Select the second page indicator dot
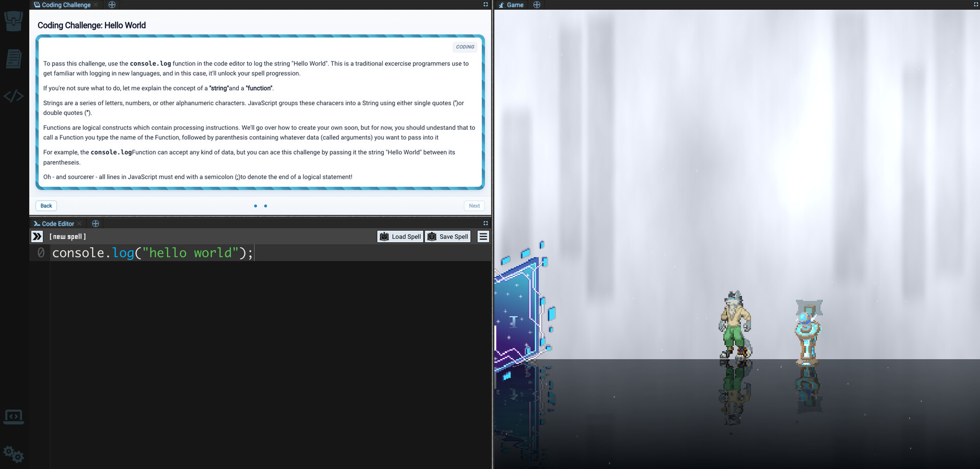This screenshot has height=469, width=980. coord(265,206)
